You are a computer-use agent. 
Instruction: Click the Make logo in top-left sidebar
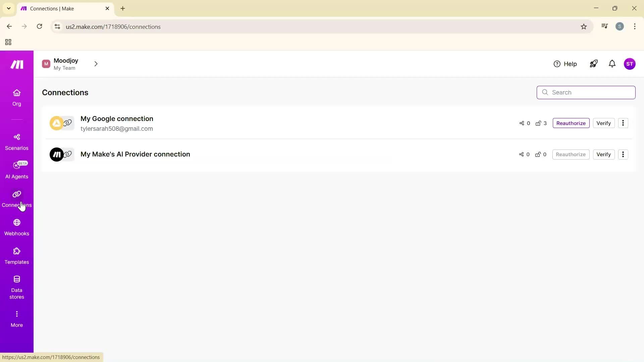[16, 64]
